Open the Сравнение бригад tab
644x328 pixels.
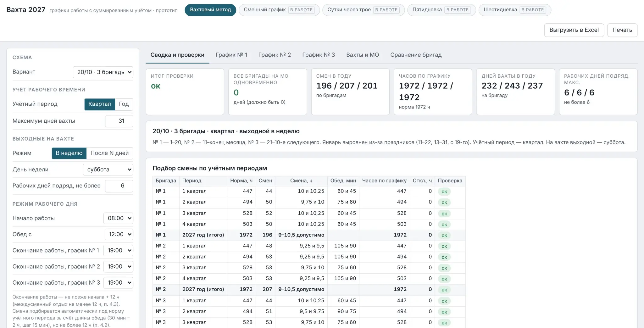tap(416, 55)
